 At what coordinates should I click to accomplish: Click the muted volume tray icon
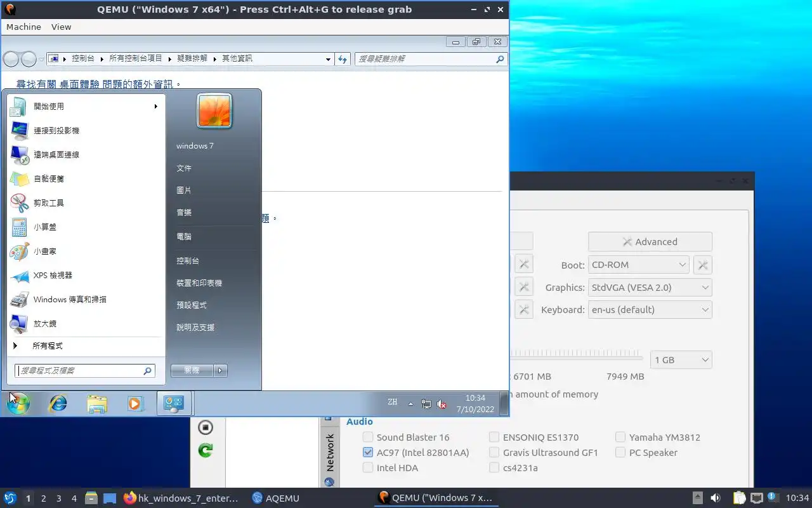[x=442, y=404]
